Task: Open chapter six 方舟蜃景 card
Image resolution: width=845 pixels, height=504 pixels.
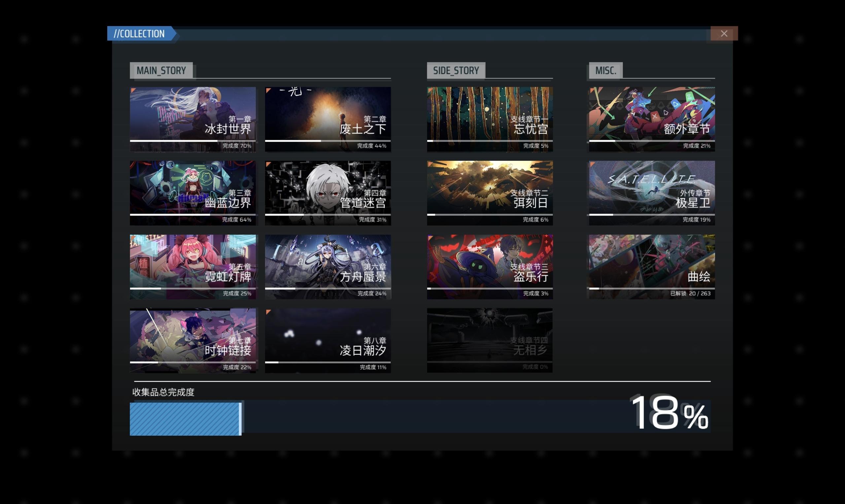Action: pyautogui.click(x=328, y=267)
